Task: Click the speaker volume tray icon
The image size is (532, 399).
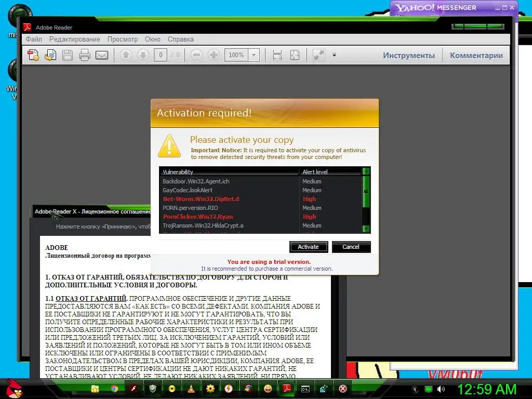Action: [x=441, y=389]
